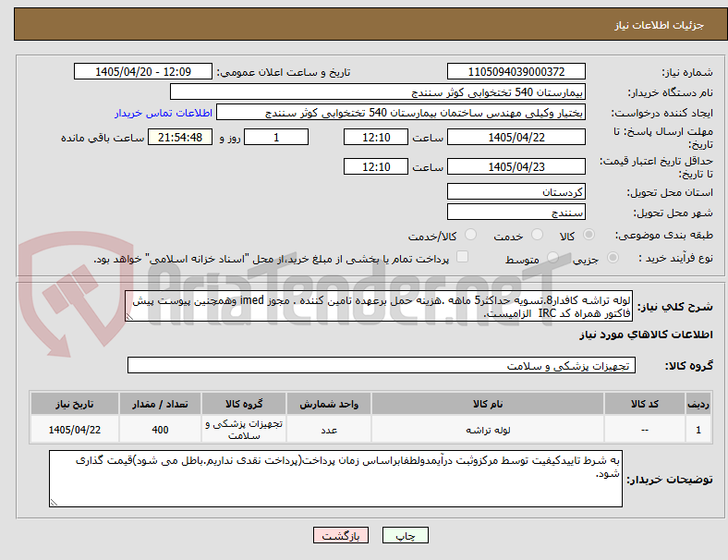Click the توضیحات خریدار notes textarea

click(x=335, y=479)
